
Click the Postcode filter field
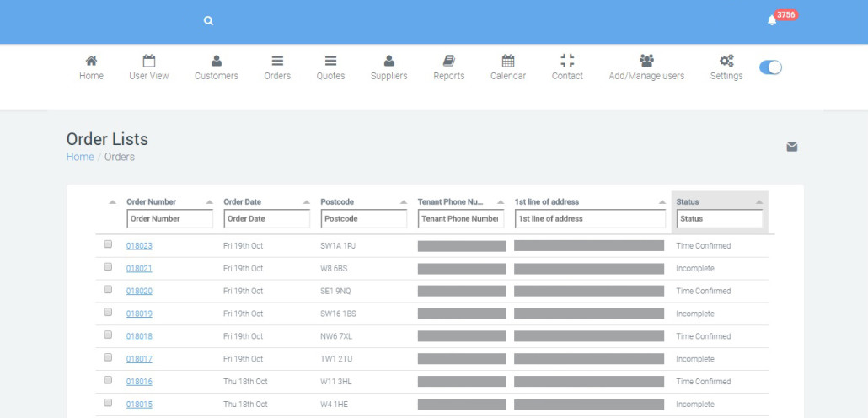(364, 218)
